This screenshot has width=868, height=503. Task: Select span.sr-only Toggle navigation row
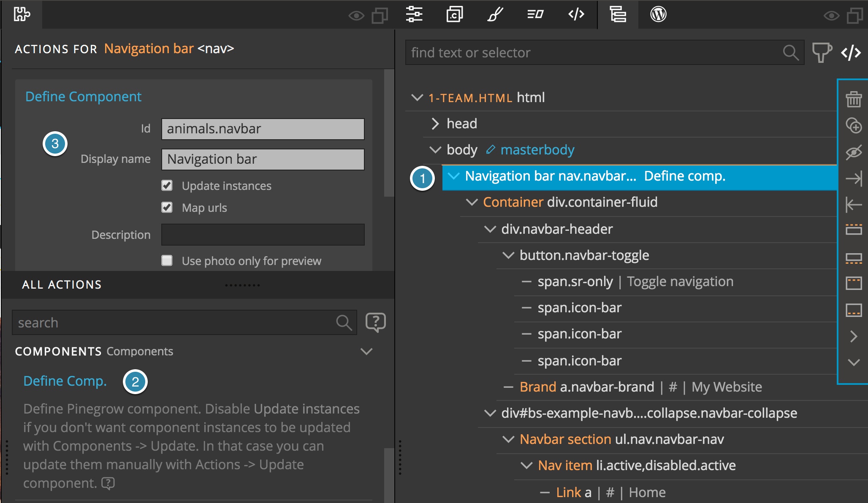click(675, 281)
